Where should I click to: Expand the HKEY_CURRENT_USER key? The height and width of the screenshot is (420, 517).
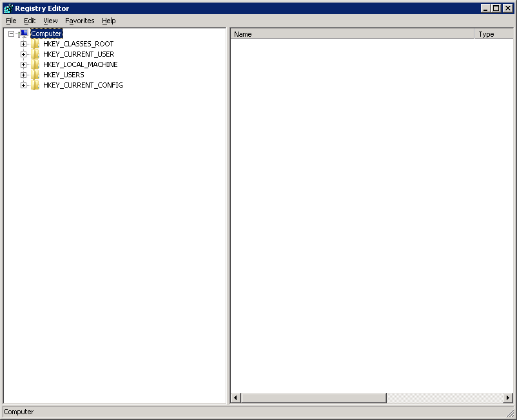[x=23, y=54]
